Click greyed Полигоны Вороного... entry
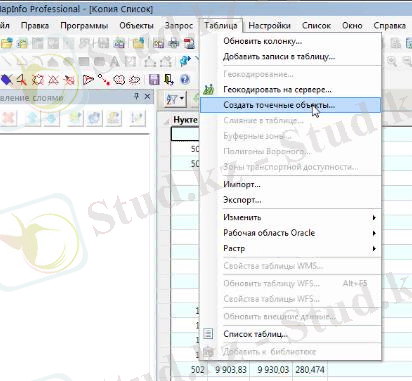Screen dimensions: 412x381 coord(290,151)
